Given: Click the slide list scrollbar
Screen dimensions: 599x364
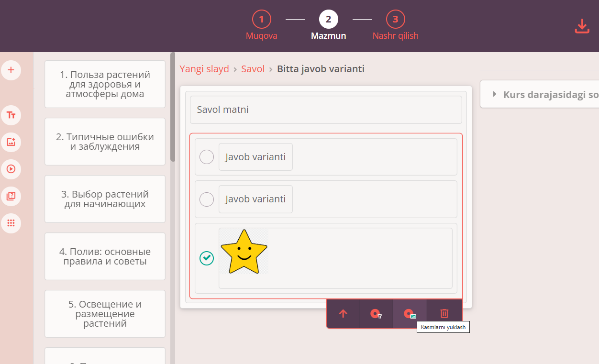Looking at the screenshot, I should click(173, 107).
